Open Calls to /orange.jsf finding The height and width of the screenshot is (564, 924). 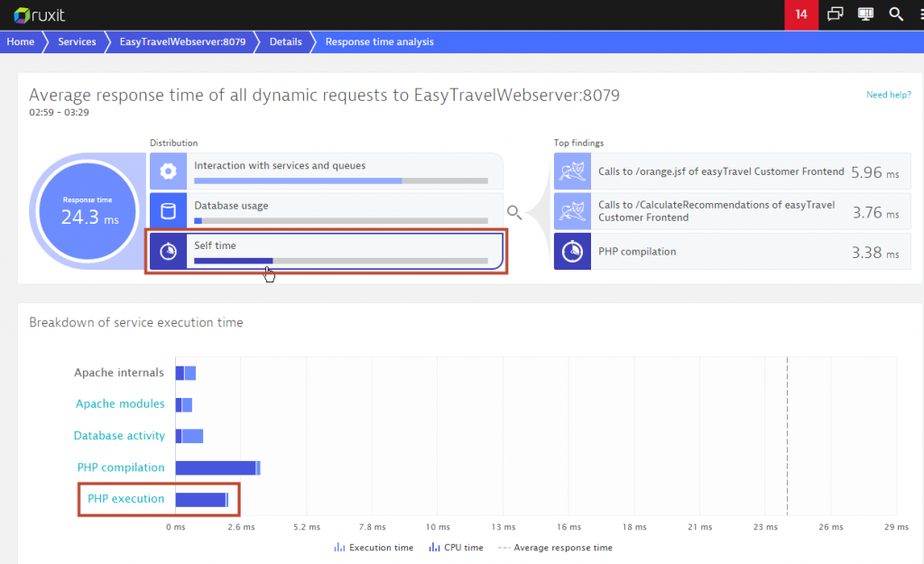point(733,171)
